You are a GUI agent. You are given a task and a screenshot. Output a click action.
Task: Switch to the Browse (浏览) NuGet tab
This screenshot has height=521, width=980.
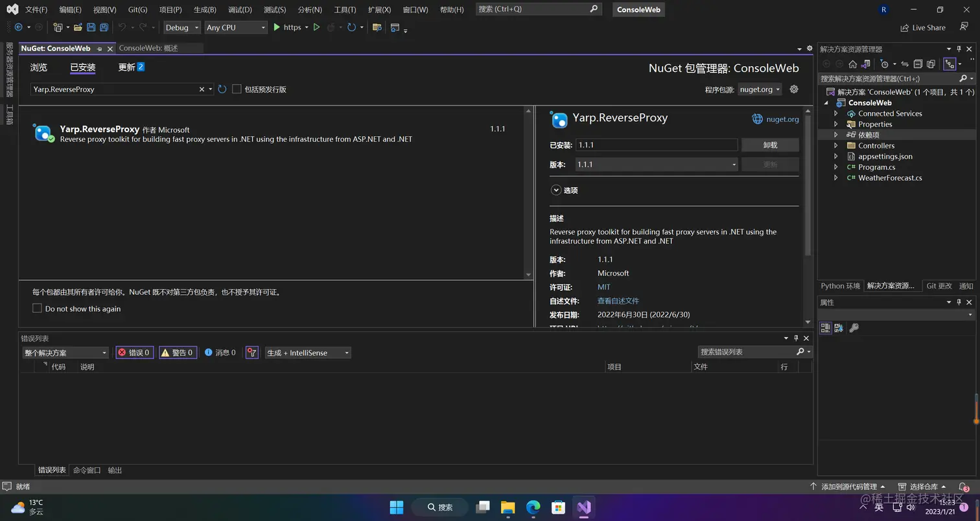click(39, 67)
